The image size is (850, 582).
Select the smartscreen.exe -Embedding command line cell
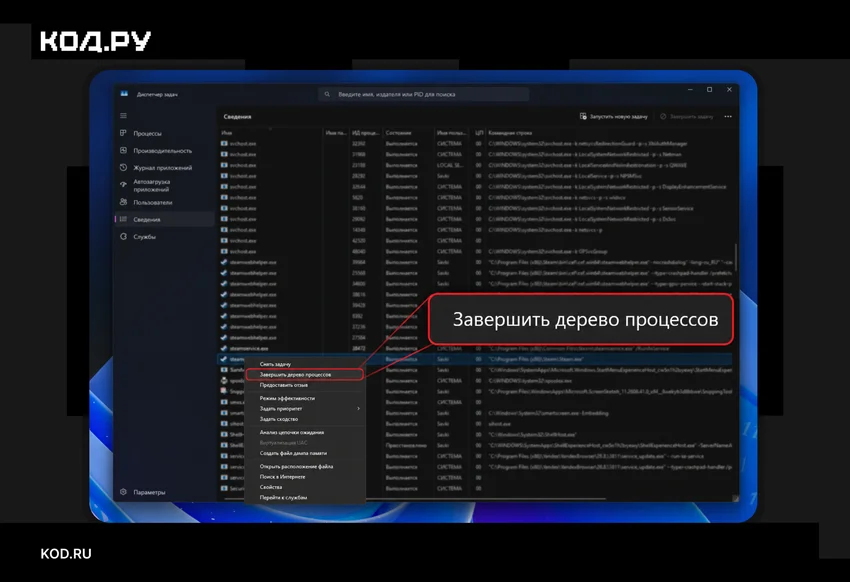(x=549, y=413)
